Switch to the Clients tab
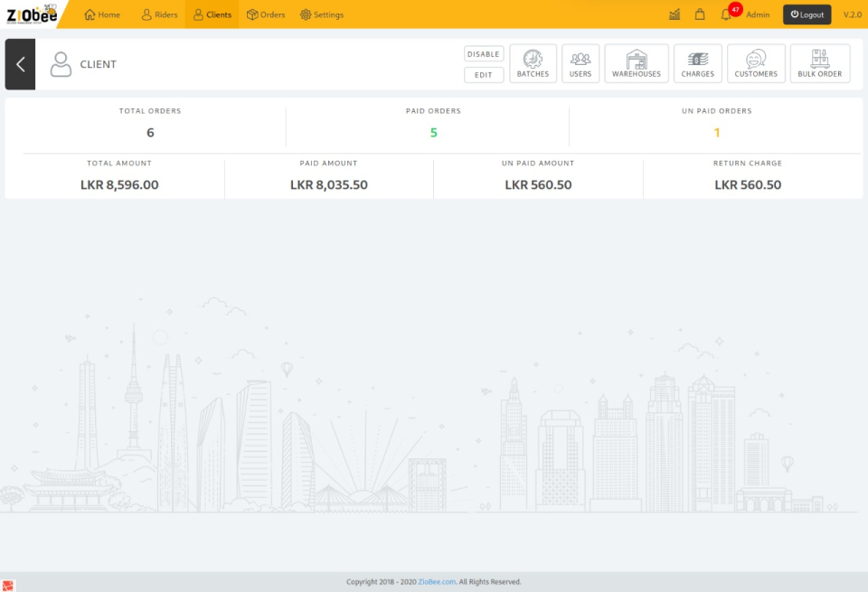 click(212, 14)
